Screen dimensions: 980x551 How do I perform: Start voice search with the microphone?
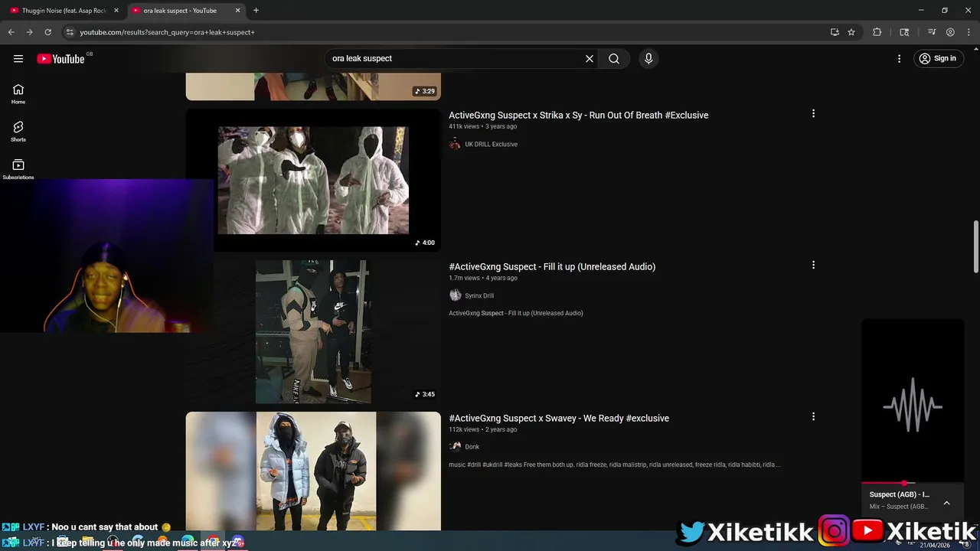tap(648, 58)
